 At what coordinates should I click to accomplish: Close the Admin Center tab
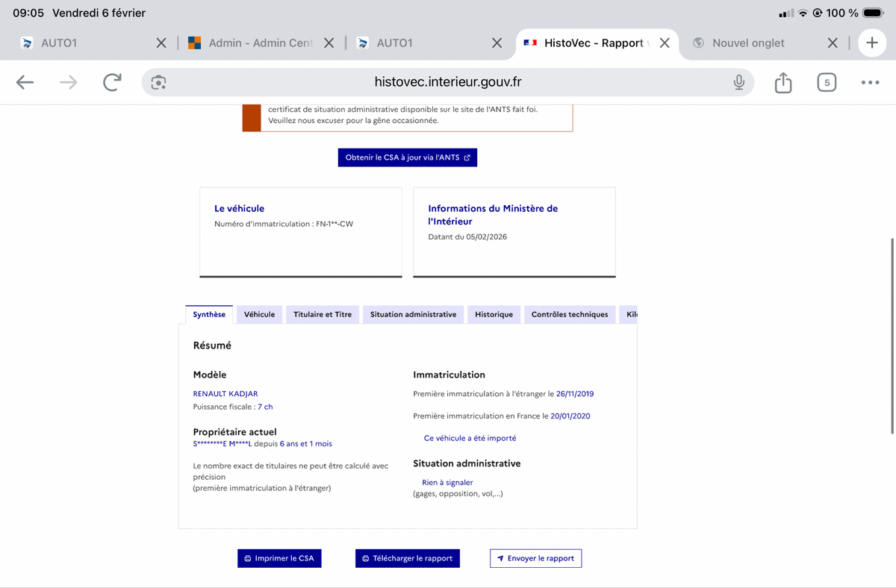coord(329,43)
